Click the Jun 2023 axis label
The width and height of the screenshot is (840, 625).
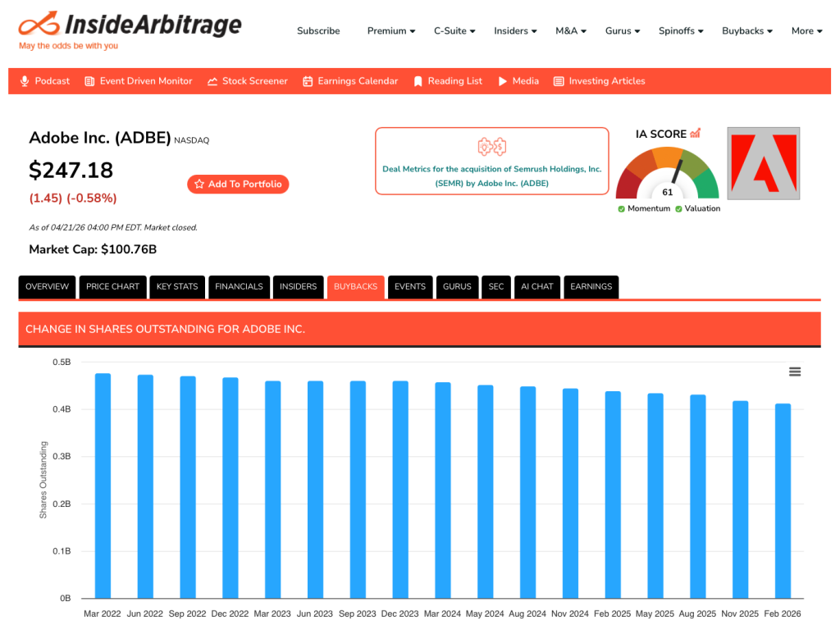(x=315, y=614)
